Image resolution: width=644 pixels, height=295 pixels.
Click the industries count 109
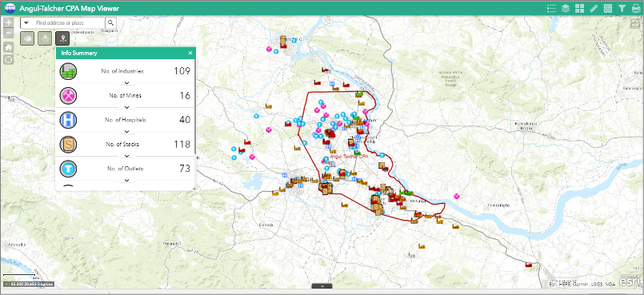click(x=182, y=71)
